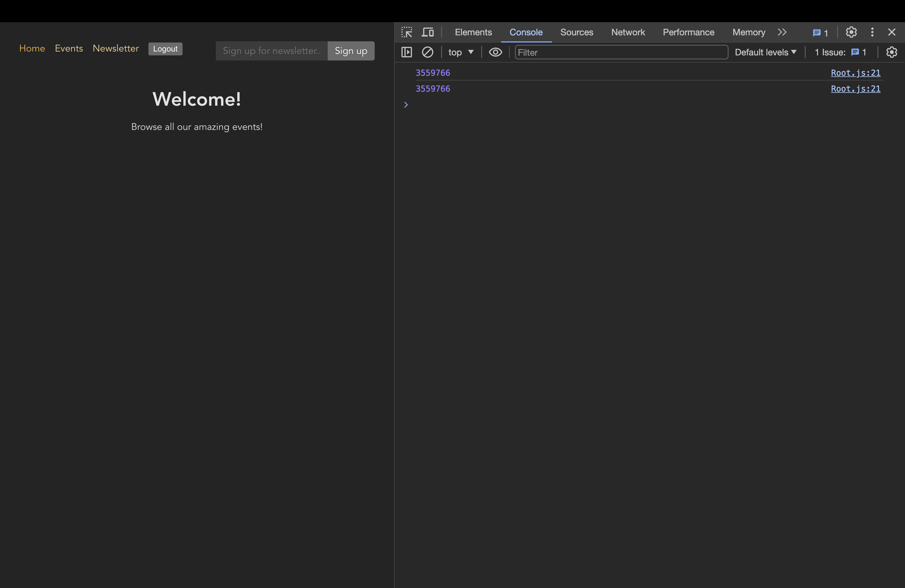
Task: Activate the inspect element picker icon
Action: tap(406, 32)
